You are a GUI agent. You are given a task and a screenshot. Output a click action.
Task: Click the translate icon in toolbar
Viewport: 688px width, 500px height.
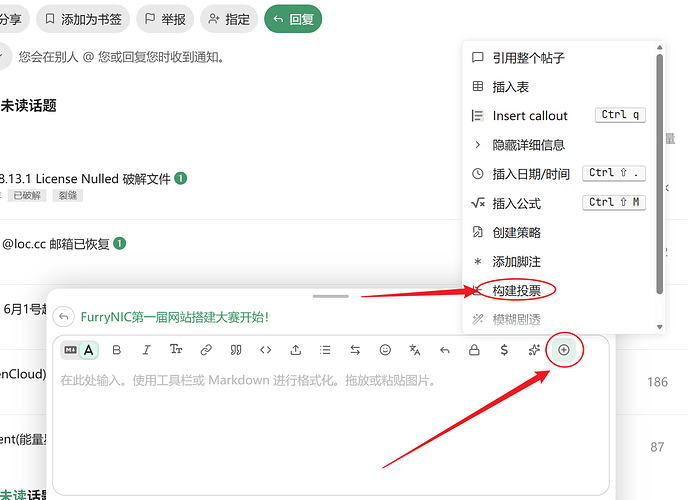point(415,350)
